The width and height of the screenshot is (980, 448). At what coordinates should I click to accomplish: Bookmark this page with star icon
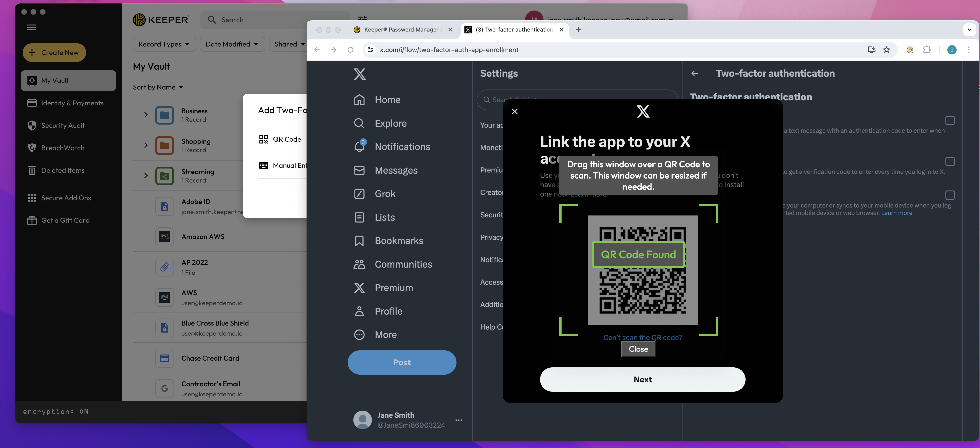[x=886, y=50]
